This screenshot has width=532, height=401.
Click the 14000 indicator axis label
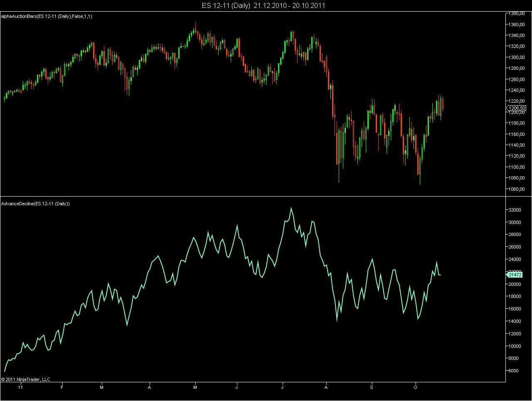pyautogui.click(x=515, y=321)
